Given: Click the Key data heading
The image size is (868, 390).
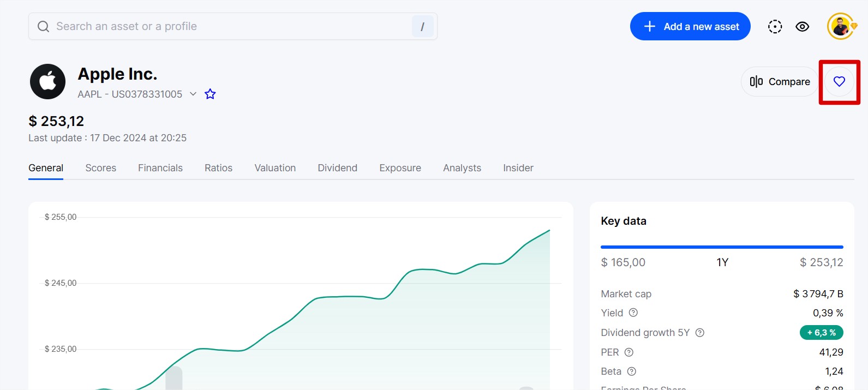Looking at the screenshot, I should coord(624,221).
